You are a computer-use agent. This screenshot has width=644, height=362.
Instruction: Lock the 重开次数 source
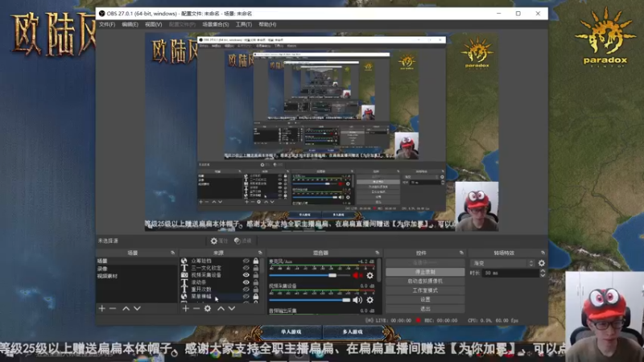pyautogui.click(x=256, y=290)
